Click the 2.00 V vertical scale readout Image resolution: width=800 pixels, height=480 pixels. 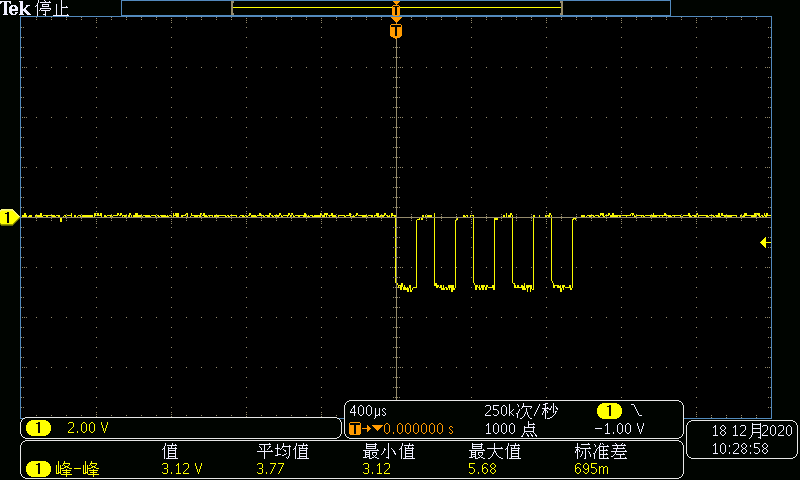88,428
